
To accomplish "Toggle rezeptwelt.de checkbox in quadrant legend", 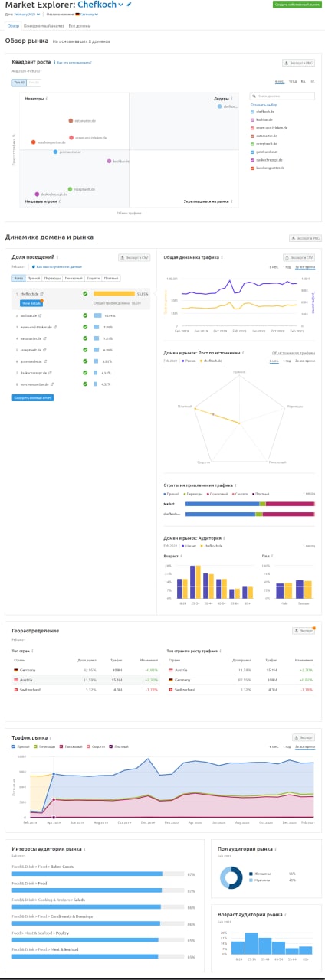I will [253, 144].
